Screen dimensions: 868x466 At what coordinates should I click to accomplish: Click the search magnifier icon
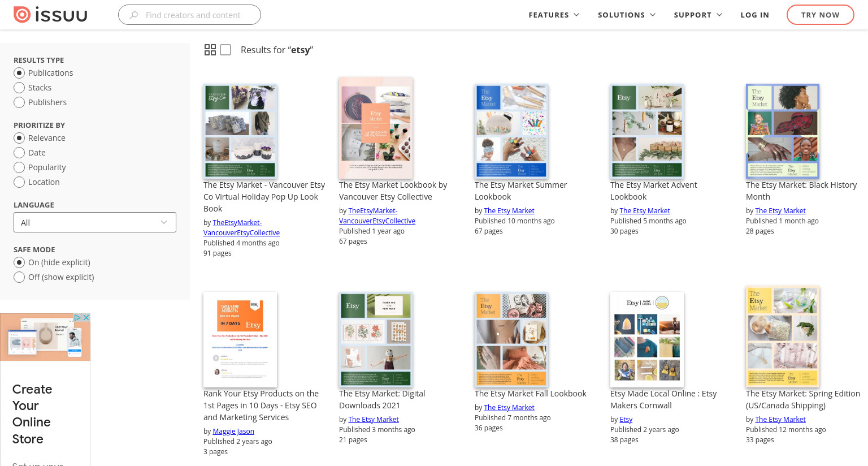[x=134, y=15]
